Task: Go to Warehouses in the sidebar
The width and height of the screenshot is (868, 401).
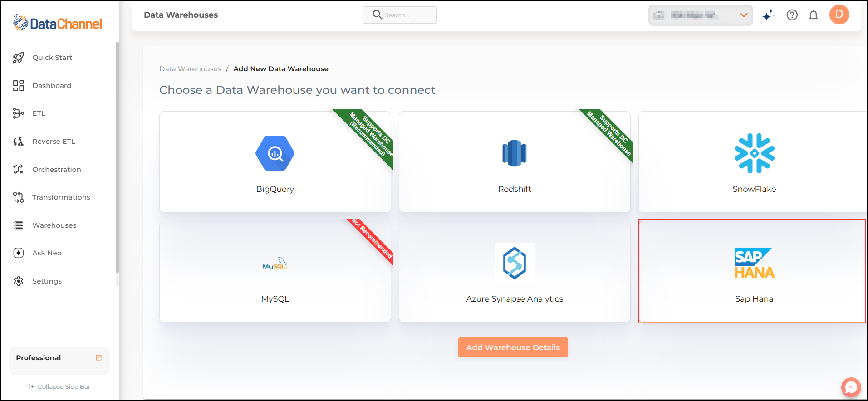Action: tap(54, 225)
